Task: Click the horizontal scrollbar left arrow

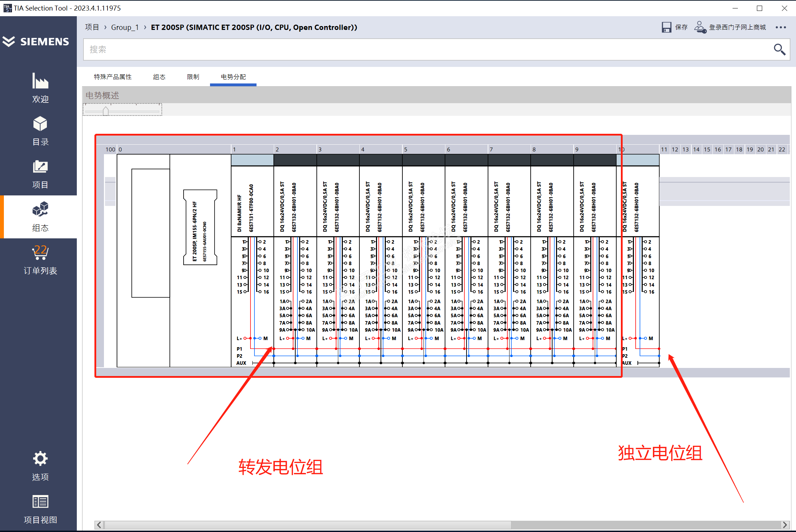Action: click(99, 525)
